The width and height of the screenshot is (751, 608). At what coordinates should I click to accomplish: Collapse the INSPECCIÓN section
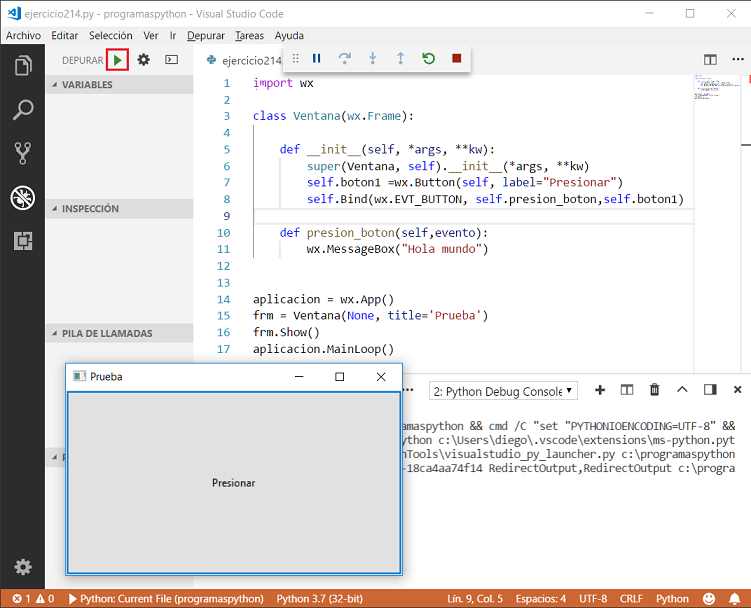pos(120,208)
